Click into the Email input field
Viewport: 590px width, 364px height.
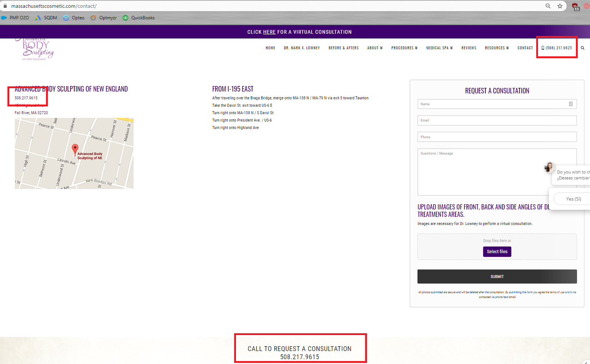pyautogui.click(x=497, y=120)
